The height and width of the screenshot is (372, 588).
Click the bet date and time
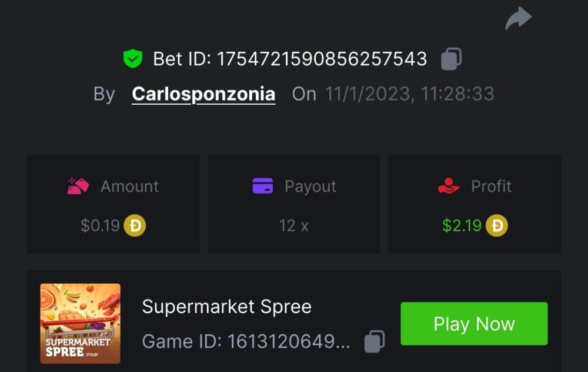(x=410, y=94)
